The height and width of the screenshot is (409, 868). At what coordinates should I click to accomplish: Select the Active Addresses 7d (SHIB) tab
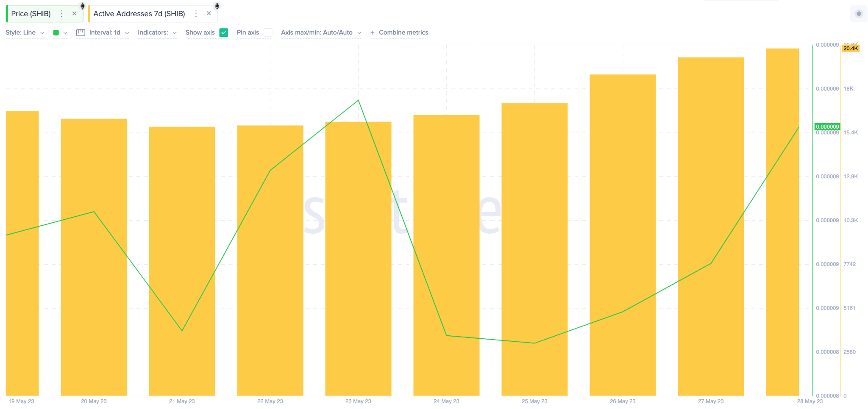click(139, 14)
